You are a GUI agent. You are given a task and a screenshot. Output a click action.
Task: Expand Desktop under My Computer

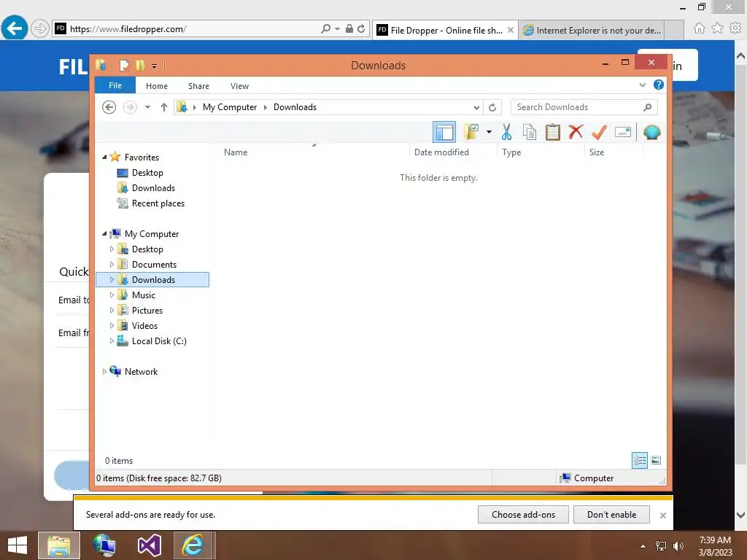tap(112, 249)
